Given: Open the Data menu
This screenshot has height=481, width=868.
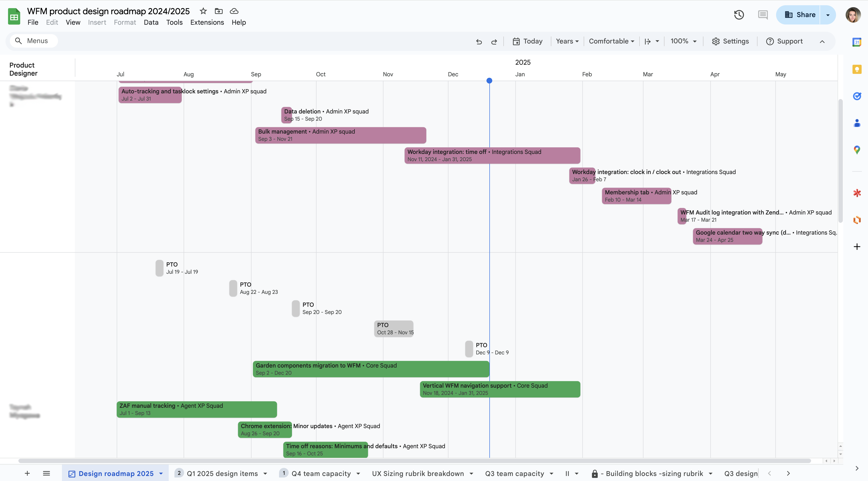Looking at the screenshot, I should coord(151,22).
